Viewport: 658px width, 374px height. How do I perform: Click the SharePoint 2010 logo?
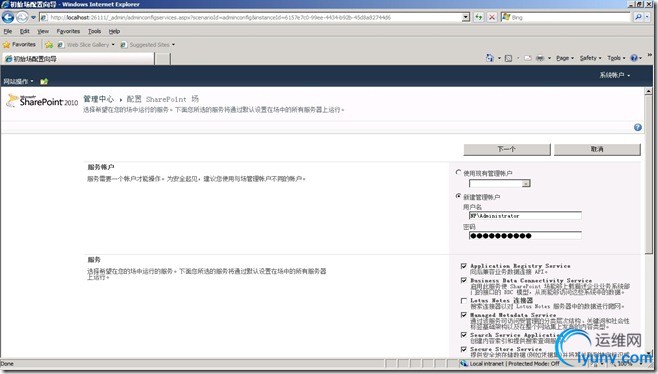point(42,101)
